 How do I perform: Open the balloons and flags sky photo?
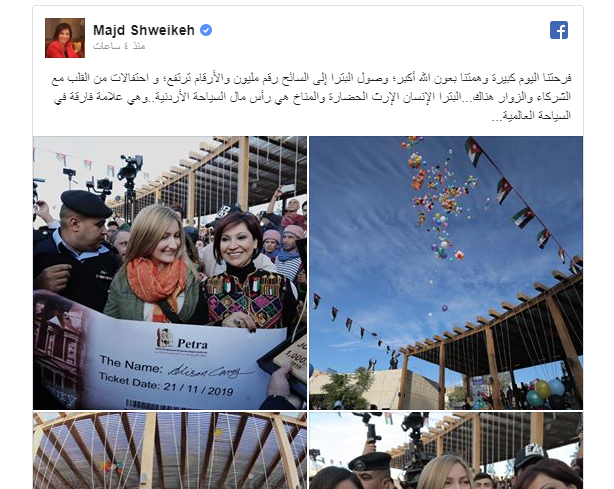[x=446, y=273]
